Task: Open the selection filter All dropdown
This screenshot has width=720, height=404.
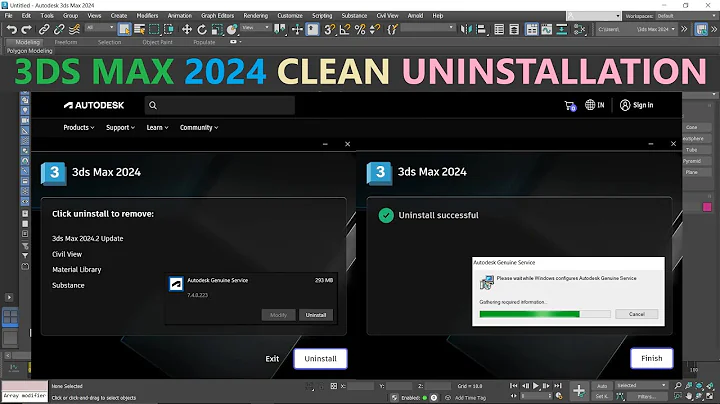Action: click(100, 28)
